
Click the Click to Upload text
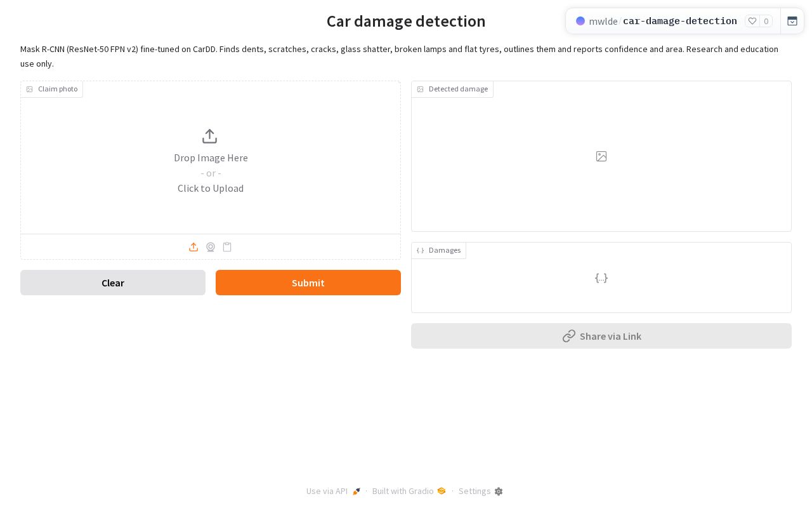(211, 188)
